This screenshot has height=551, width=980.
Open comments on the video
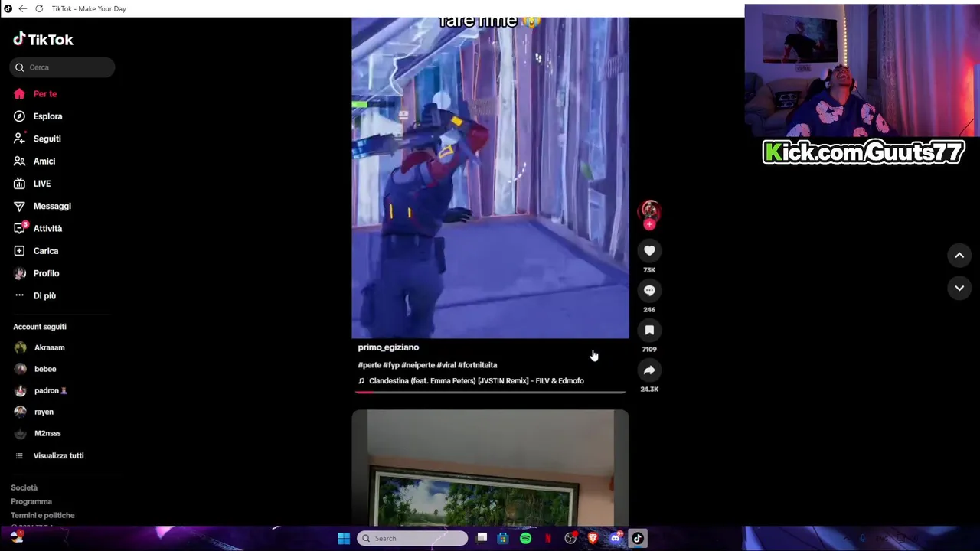[x=649, y=290]
